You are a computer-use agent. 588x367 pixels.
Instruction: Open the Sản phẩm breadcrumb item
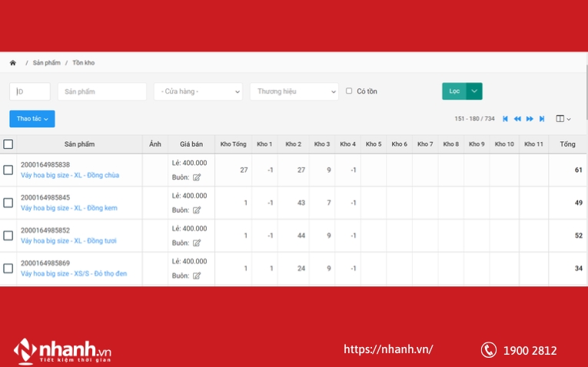[x=46, y=63]
